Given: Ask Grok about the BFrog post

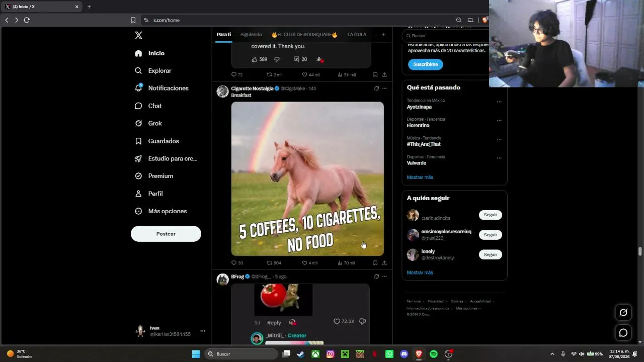Looking at the screenshot, I should [x=376, y=277].
